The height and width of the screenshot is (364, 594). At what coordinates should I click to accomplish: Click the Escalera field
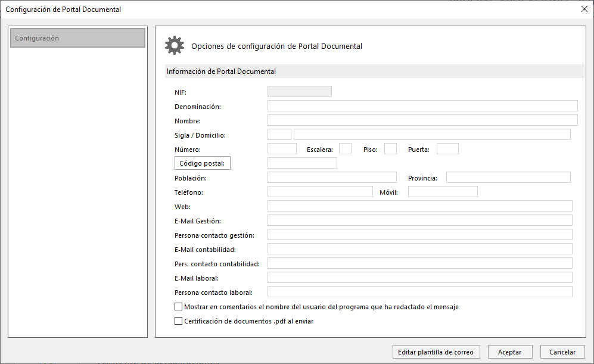(x=345, y=149)
